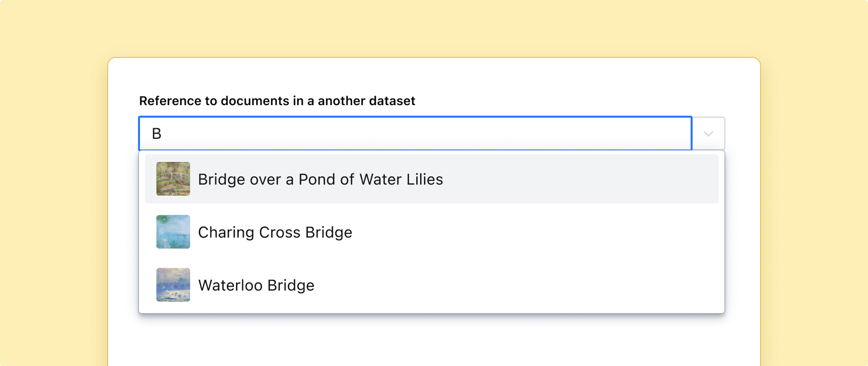Click the Charing Cross Bridge painting thumbnail
Image resolution: width=868 pixels, height=366 pixels.
173,232
